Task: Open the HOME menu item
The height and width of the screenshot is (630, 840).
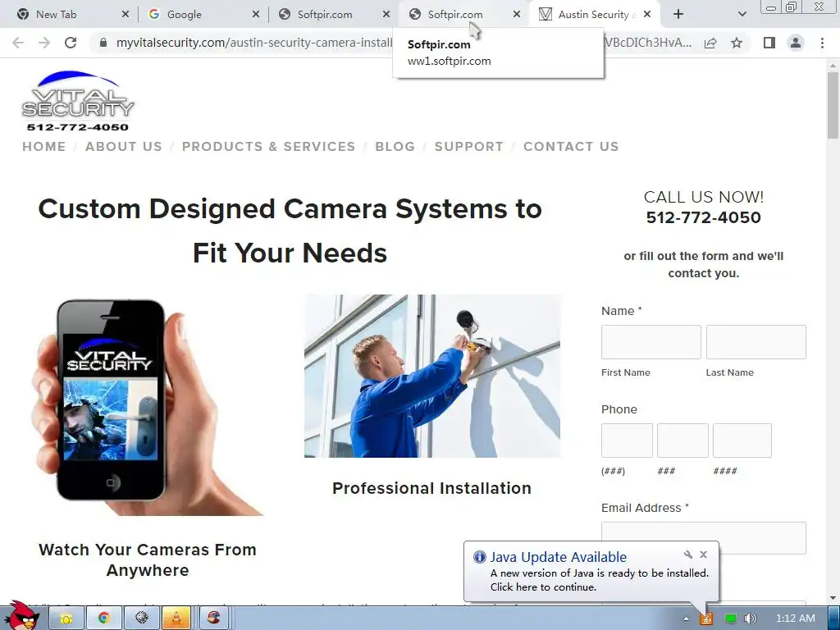Action: (x=44, y=147)
